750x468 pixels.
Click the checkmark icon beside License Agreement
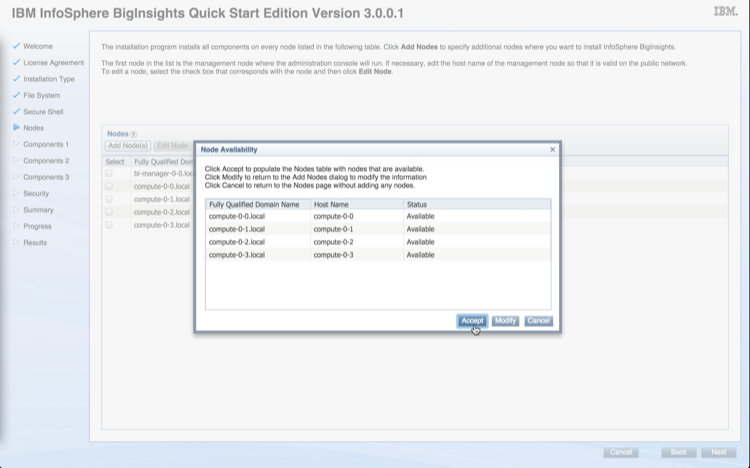pyautogui.click(x=17, y=62)
